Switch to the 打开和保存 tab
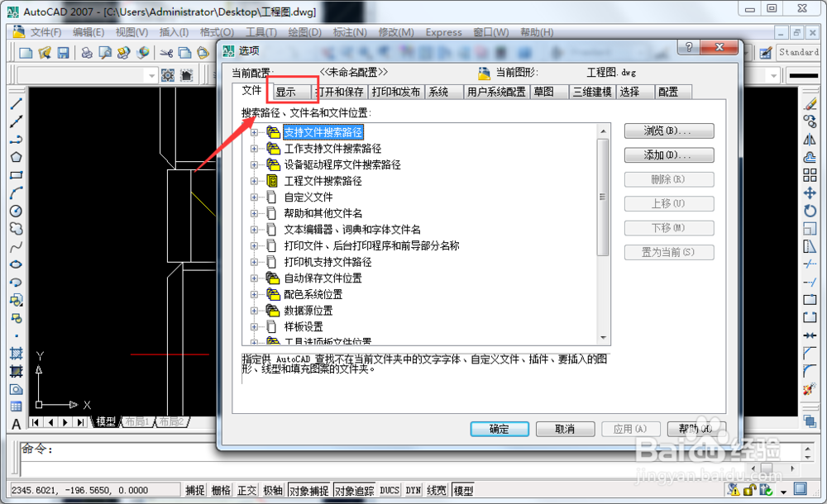 coord(340,93)
